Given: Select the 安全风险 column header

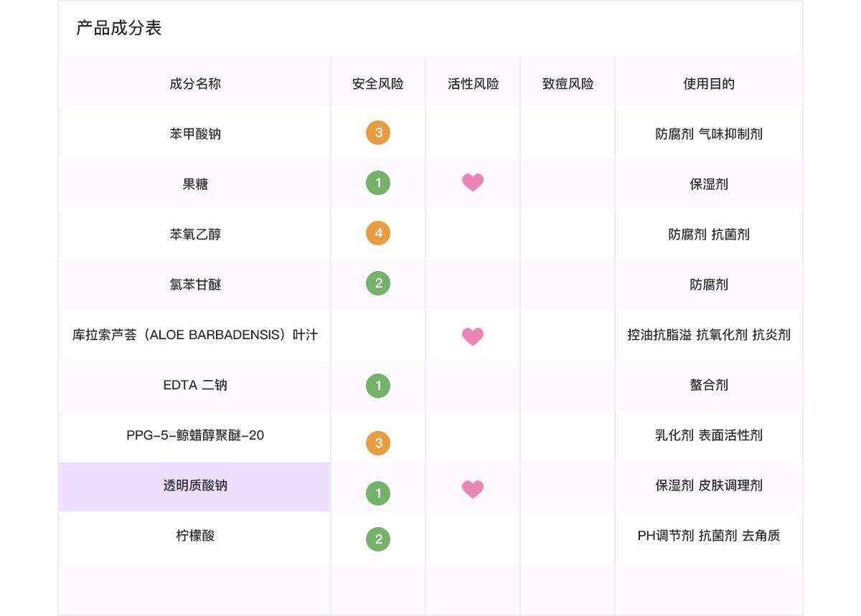Looking at the screenshot, I should coord(378,84).
